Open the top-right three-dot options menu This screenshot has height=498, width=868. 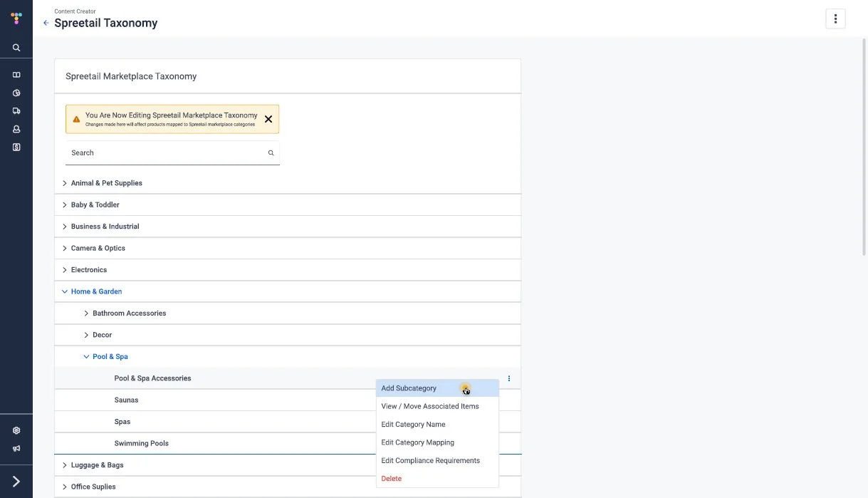tap(835, 19)
